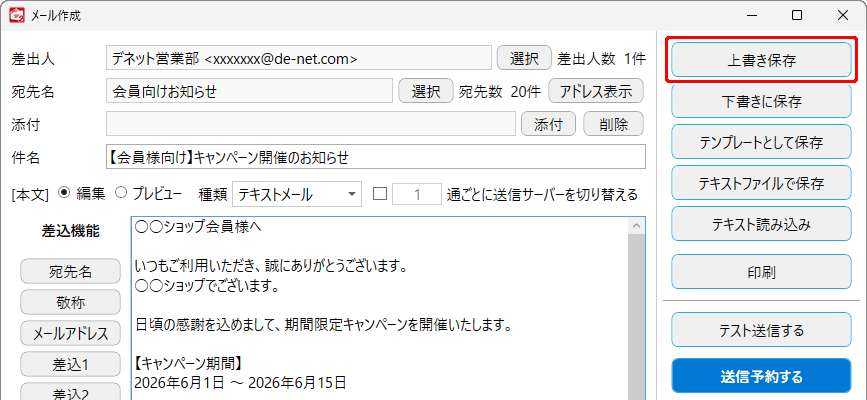Click the 印刷 print button
Viewport: 867px width, 400px height.
pos(761,272)
